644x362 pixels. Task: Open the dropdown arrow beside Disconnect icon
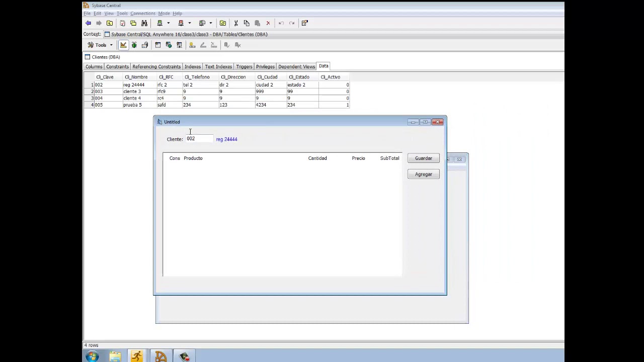pos(189,23)
